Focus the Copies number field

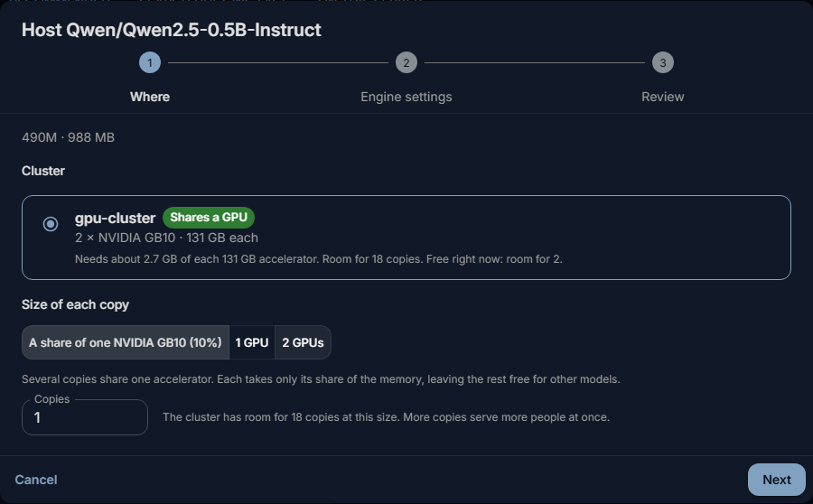click(x=85, y=417)
